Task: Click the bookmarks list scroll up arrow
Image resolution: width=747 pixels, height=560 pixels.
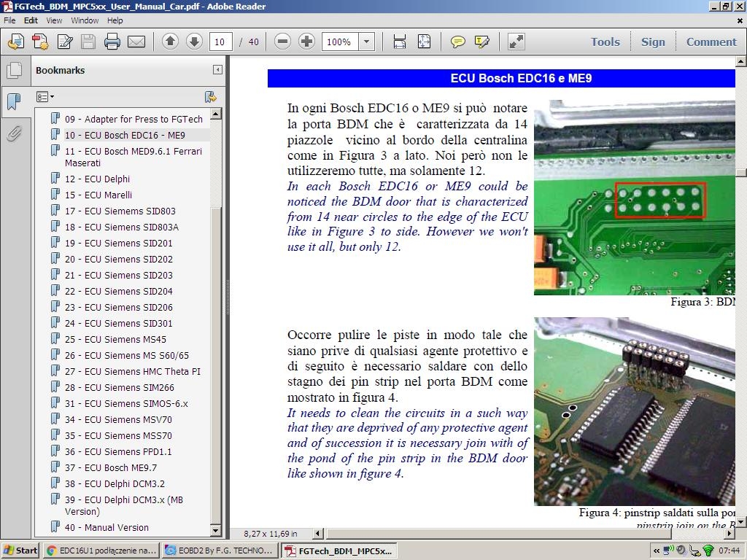Action: [x=216, y=114]
